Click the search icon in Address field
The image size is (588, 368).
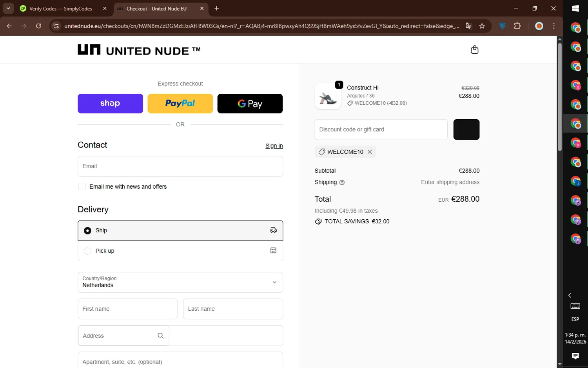[160, 335]
